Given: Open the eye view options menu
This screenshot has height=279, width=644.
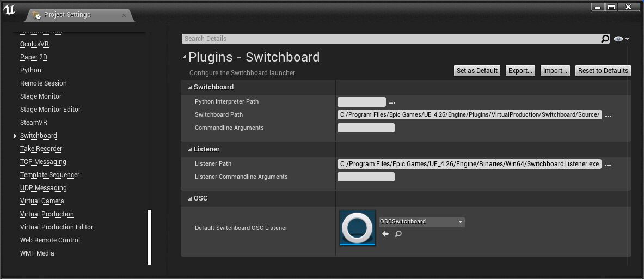Looking at the screenshot, I should coord(621,39).
